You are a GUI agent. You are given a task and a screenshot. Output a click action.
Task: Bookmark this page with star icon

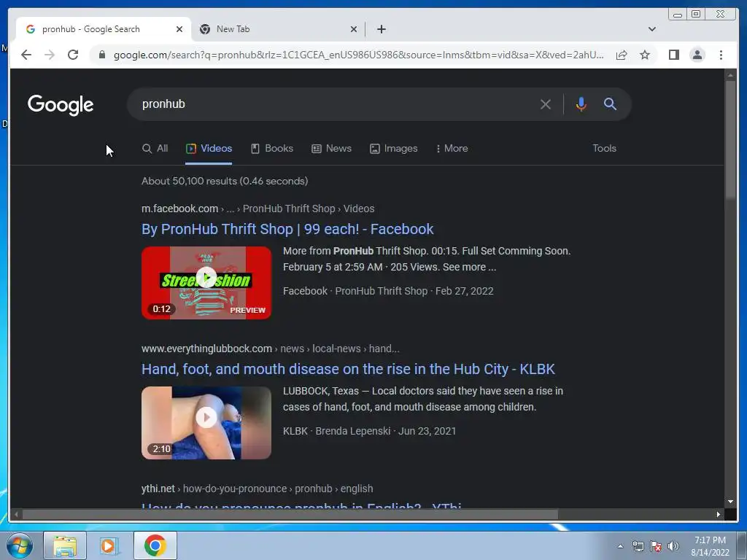pyautogui.click(x=645, y=55)
